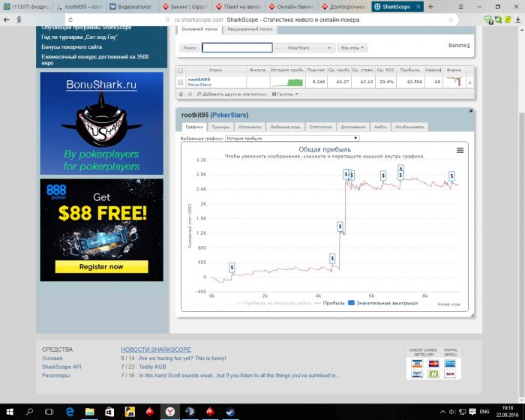The image size is (525, 420).
Task: Open the PokerStars link in panel title
Action: point(229,115)
